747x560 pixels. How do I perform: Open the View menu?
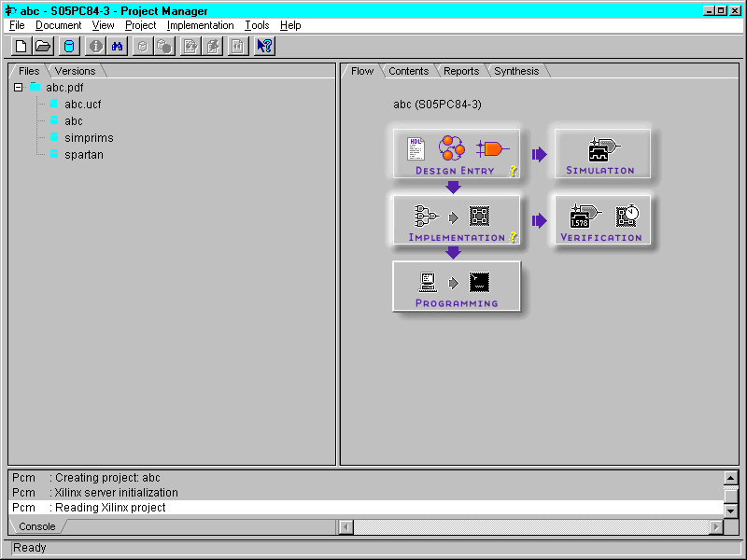[x=103, y=25]
